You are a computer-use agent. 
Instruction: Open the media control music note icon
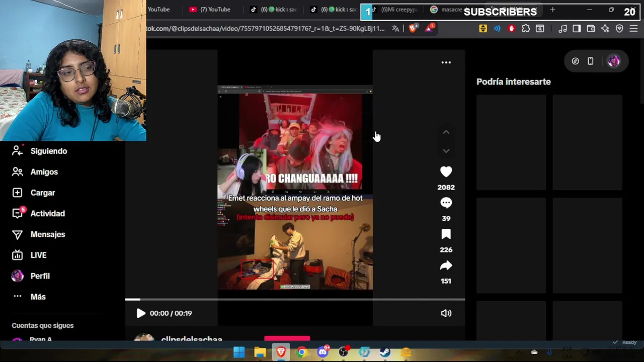click(x=562, y=29)
